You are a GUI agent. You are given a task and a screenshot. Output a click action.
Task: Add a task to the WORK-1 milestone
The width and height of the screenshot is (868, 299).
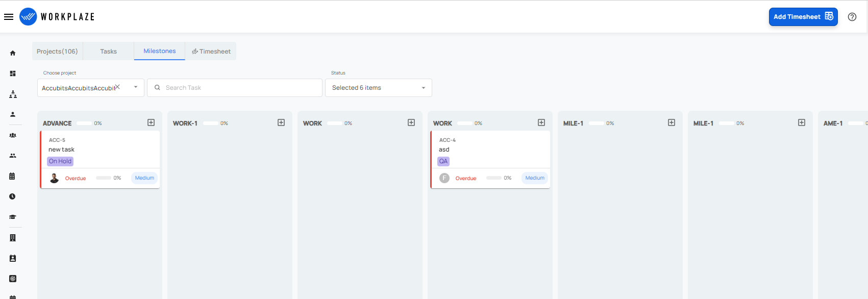point(281,122)
